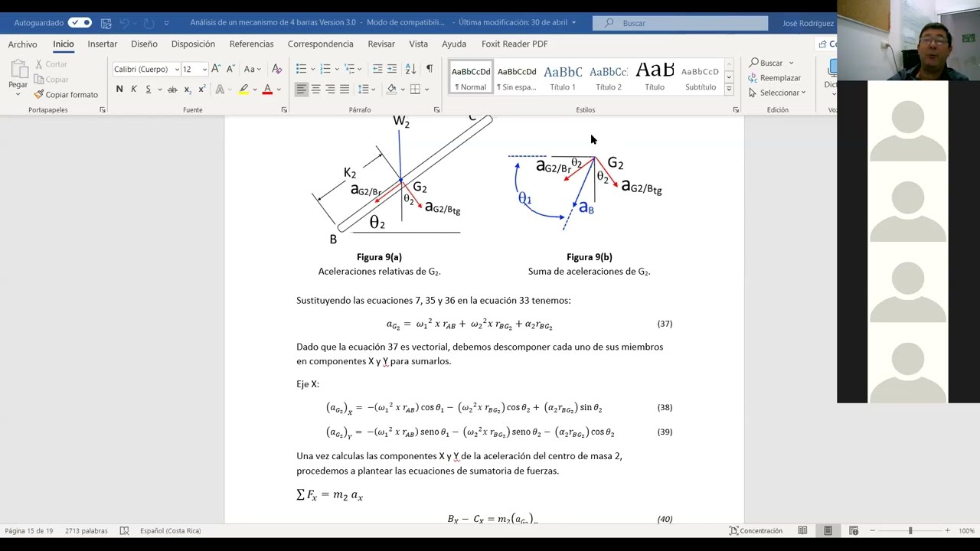The width and height of the screenshot is (980, 551).
Task: Switch to the Referencias tab
Action: coord(251,44)
